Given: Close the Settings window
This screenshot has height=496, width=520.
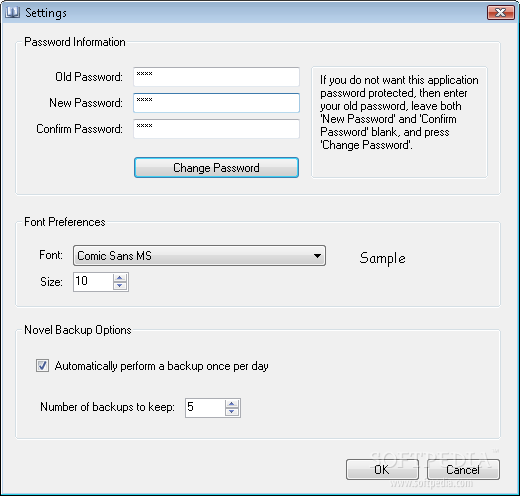Looking at the screenshot, I should point(500,13).
